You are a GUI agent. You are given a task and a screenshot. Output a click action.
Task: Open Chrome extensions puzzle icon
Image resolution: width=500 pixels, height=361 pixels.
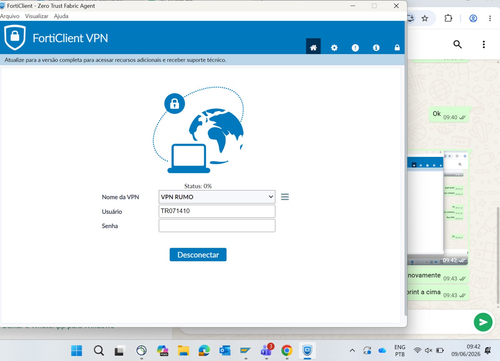pyautogui.click(x=448, y=18)
